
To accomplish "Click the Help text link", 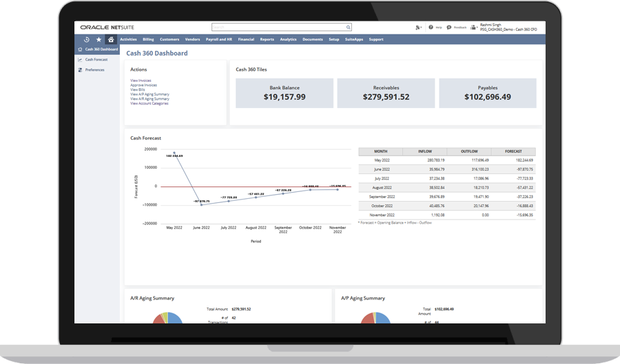I will (x=439, y=28).
